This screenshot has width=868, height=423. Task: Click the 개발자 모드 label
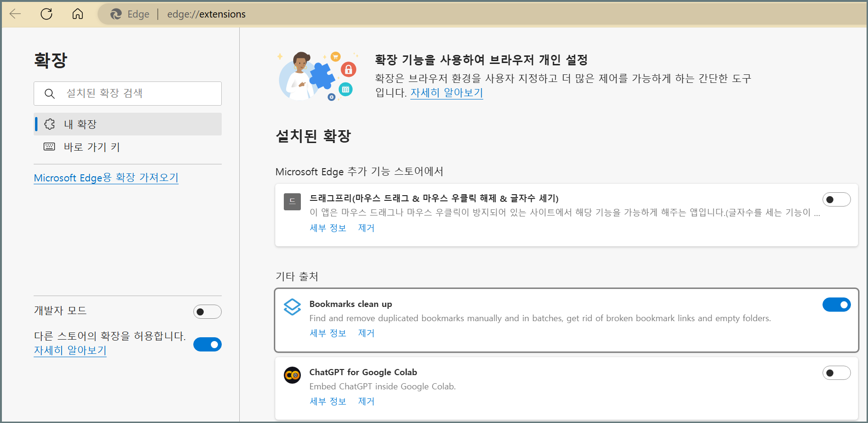click(60, 311)
